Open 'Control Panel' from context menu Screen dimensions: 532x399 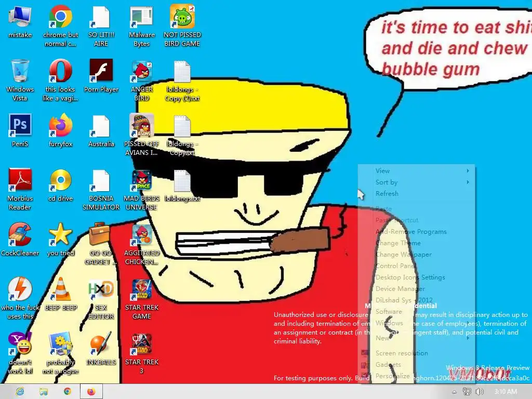[395, 265]
